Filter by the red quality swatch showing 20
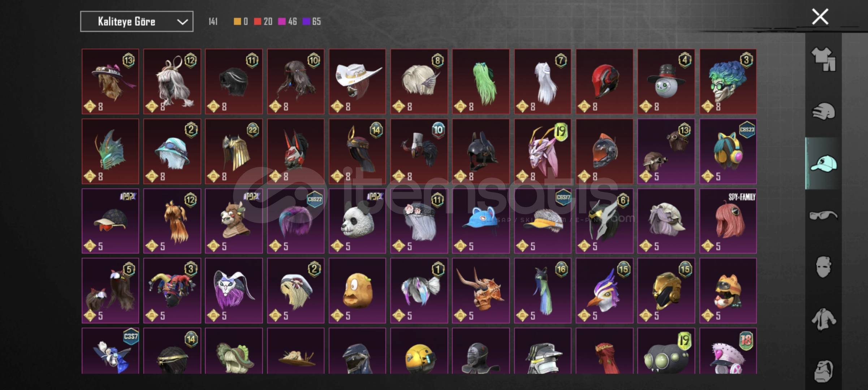This screenshot has width=868, height=390. point(263,22)
